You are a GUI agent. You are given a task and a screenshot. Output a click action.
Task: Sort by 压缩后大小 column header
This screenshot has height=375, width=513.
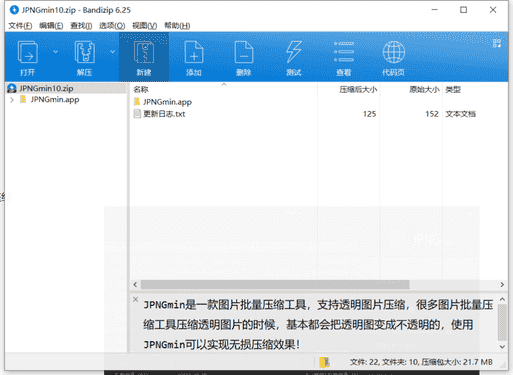(358, 89)
